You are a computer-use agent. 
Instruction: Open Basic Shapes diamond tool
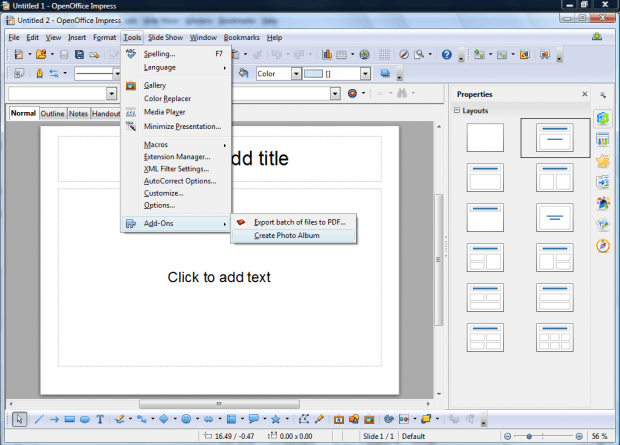pyautogui.click(x=164, y=419)
